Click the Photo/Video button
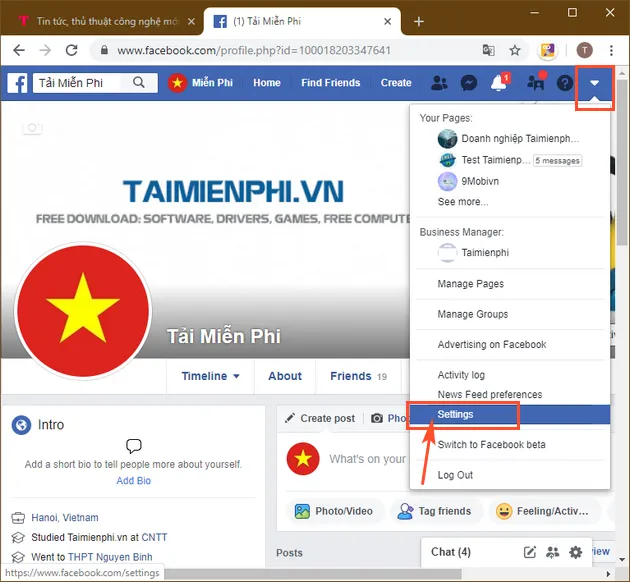Image resolution: width=630 pixels, height=582 pixels. tap(334, 511)
